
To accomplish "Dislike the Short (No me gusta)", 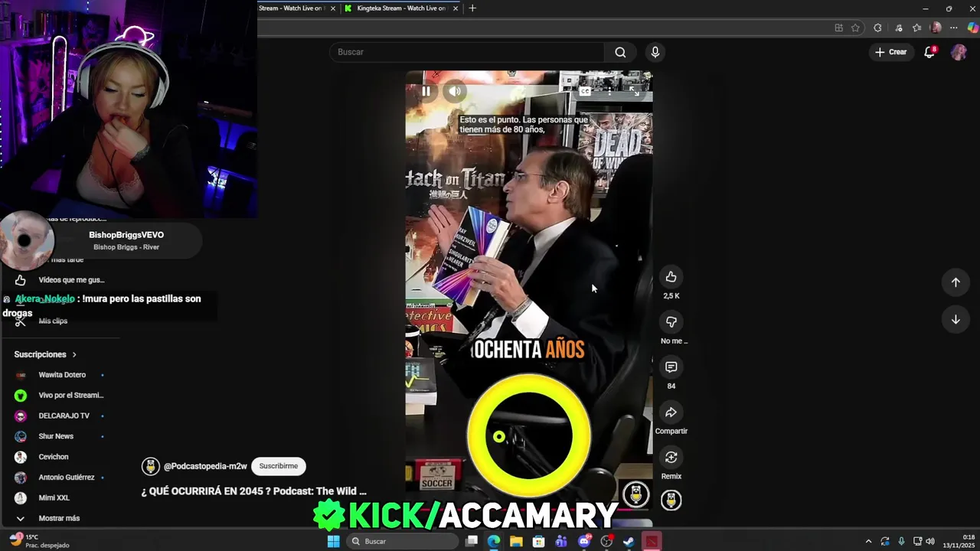I will click(x=671, y=321).
